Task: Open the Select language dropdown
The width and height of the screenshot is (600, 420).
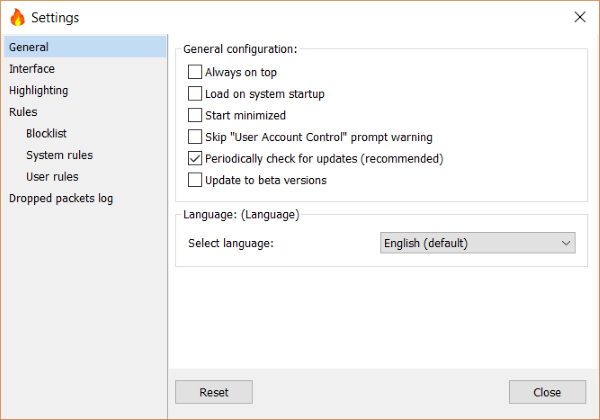Action: [477, 243]
